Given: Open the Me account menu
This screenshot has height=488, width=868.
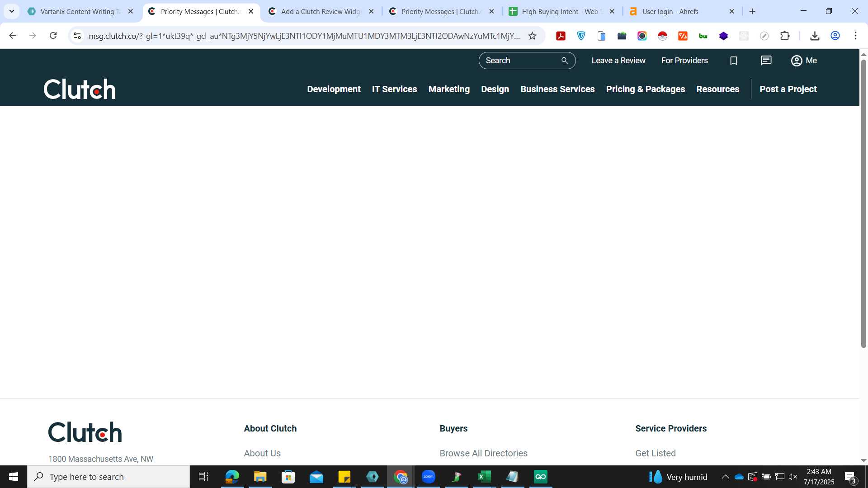Looking at the screenshot, I should click(x=804, y=61).
